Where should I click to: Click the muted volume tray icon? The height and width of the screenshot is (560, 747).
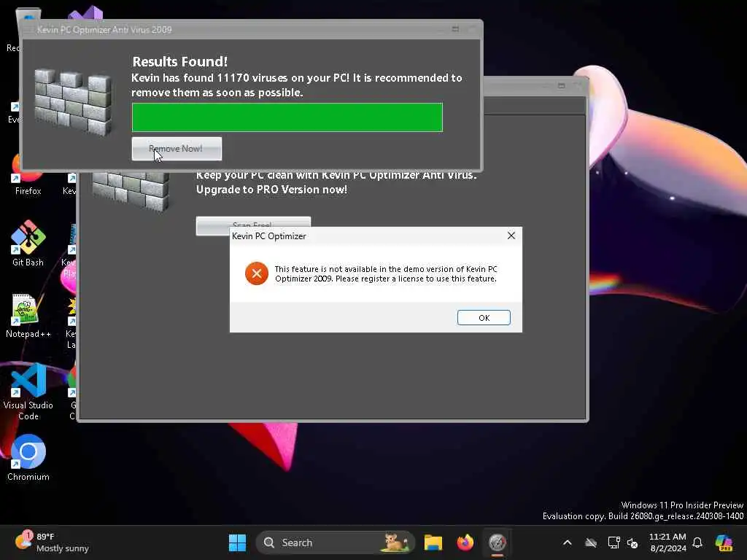[632, 542]
